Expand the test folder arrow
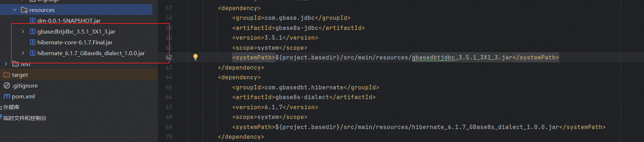644x142 pixels. pos(6,64)
